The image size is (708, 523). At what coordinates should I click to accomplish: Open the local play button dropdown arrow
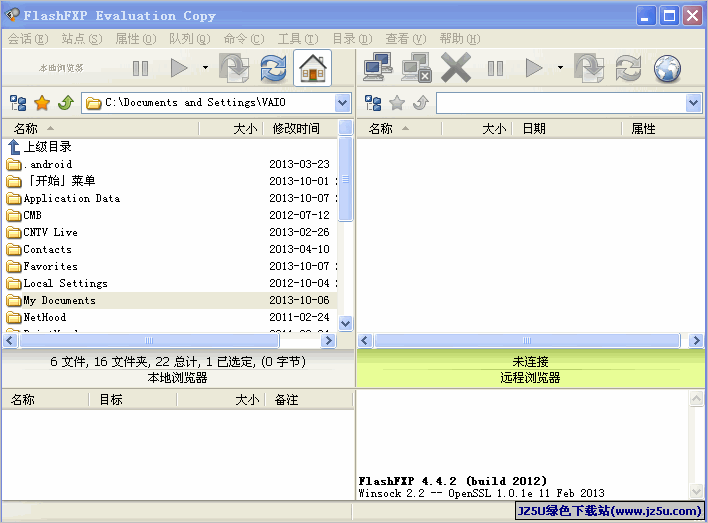click(205, 68)
